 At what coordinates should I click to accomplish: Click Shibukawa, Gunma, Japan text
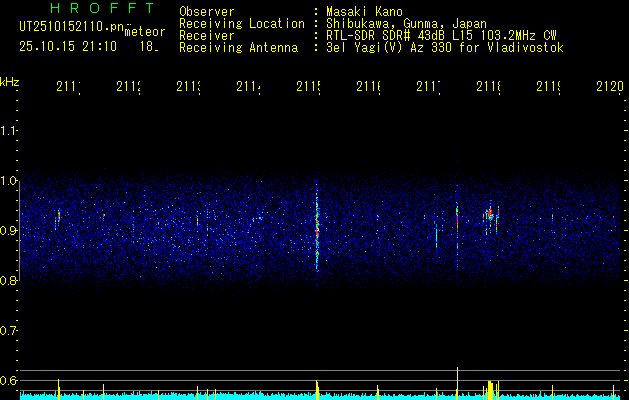(x=406, y=24)
